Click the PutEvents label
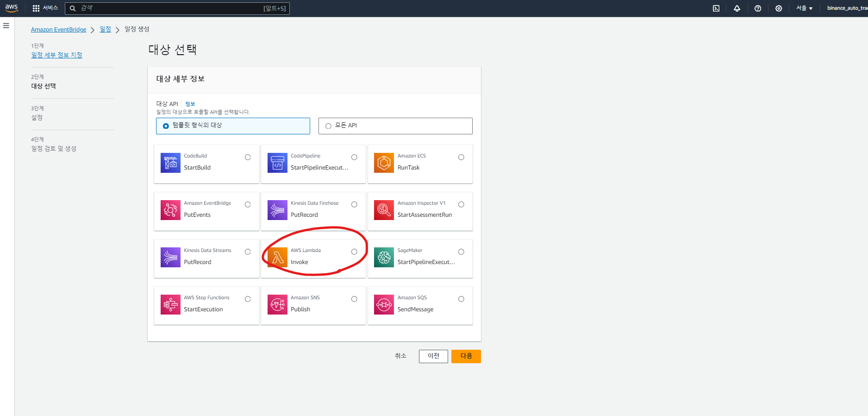The image size is (868, 416). pos(197,215)
